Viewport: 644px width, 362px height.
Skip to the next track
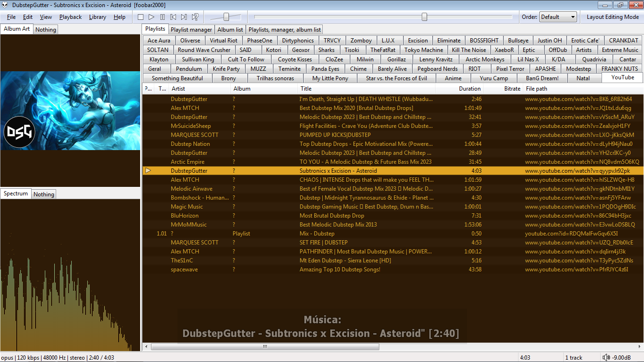click(184, 17)
